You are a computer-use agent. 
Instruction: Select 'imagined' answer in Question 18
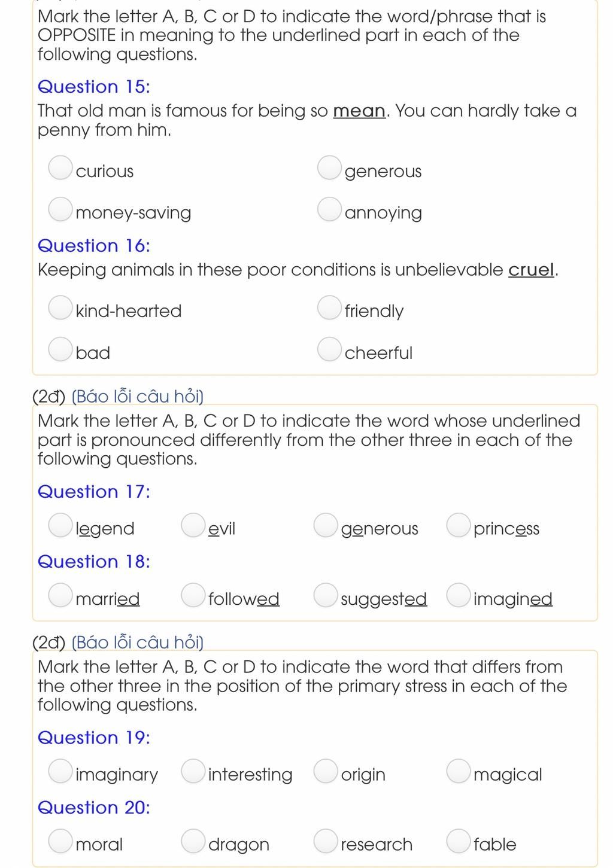click(459, 595)
